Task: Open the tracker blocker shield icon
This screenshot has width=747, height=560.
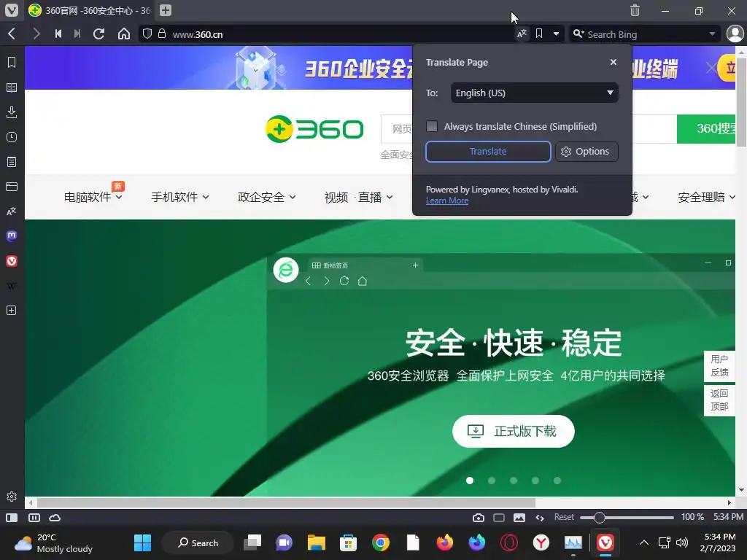Action: [147, 34]
